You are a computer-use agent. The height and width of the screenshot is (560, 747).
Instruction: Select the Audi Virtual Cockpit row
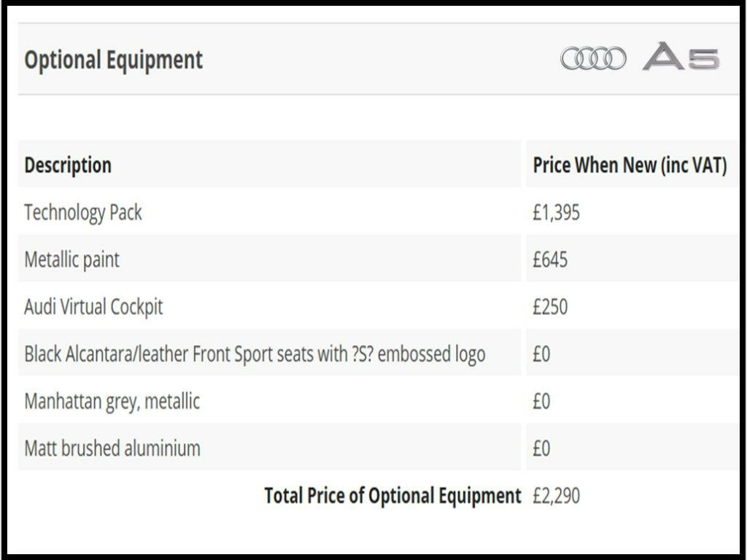point(379,306)
